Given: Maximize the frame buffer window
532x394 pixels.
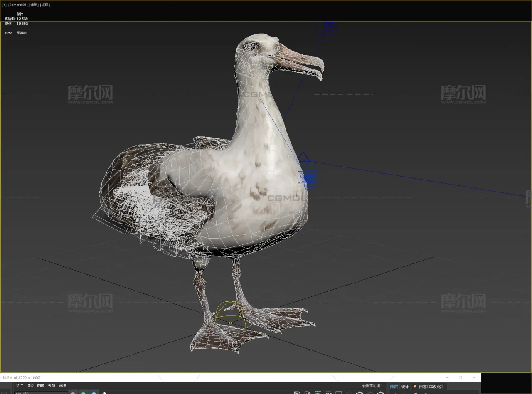Looking at the screenshot, I should click(x=460, y=377).
